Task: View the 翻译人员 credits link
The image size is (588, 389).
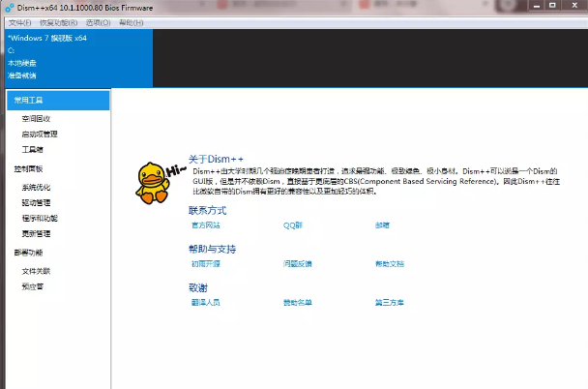Action: point(205,302)
